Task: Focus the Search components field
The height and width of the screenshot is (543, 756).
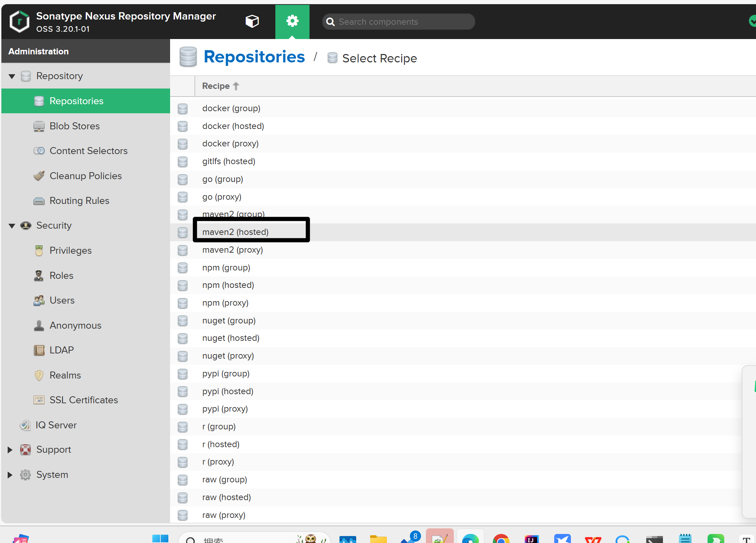Action: coord(399,22)
